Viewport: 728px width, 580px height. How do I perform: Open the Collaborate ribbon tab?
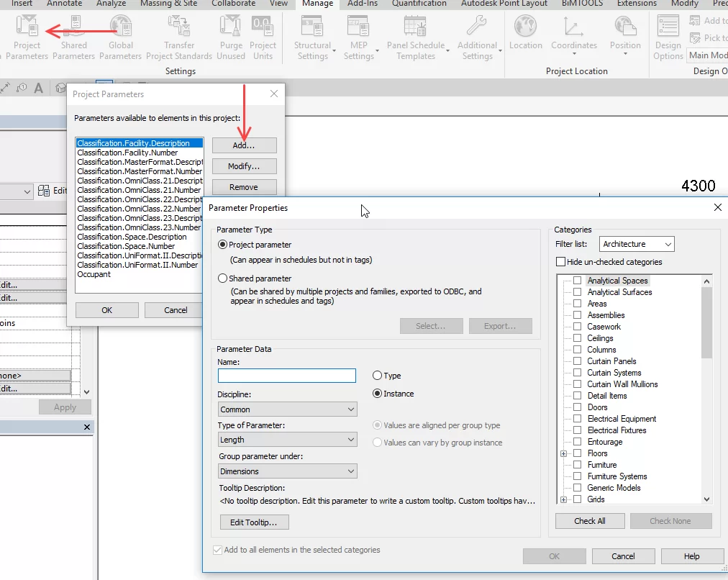click(234, 4)
